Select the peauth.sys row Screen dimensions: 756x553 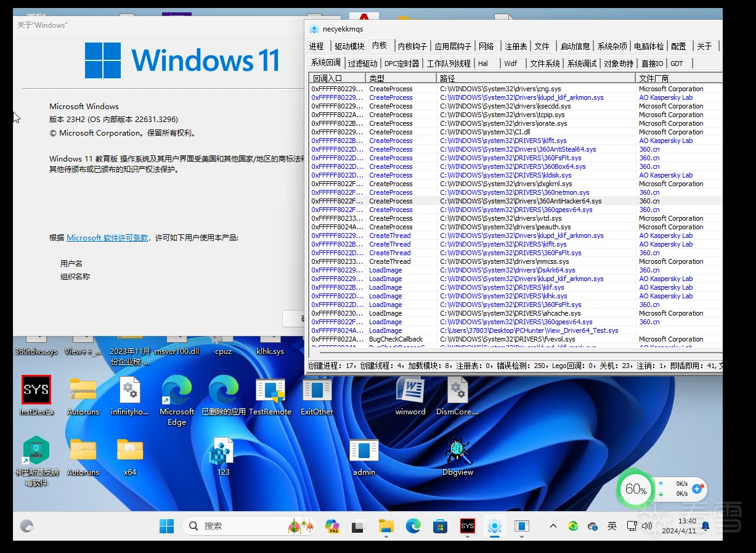click(516, 227)
